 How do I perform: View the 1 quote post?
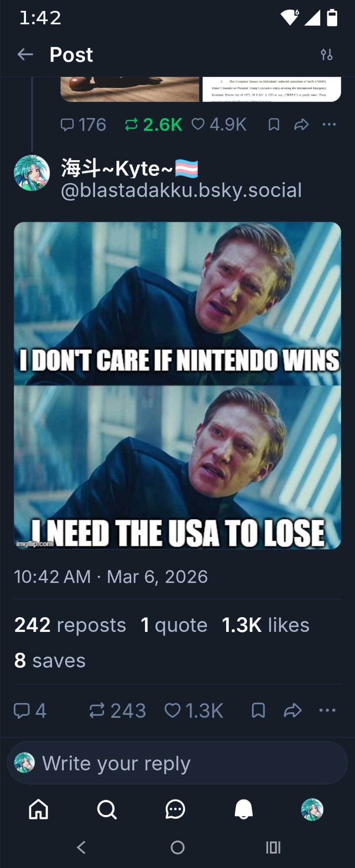pyautogui.click(x=174, y=625)
